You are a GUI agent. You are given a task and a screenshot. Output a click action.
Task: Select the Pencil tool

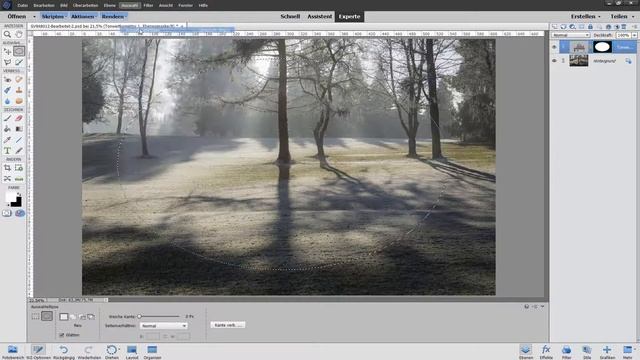19,151
